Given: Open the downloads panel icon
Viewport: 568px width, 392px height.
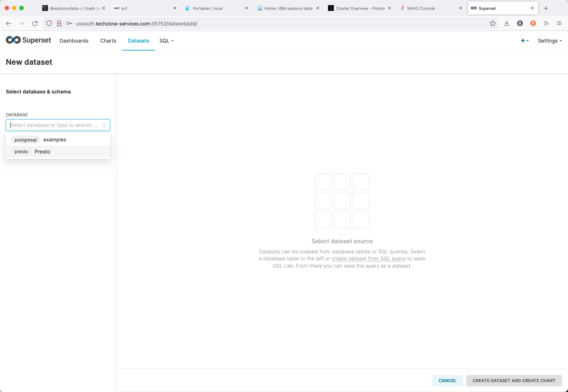Looking at the screenshot, I should pyautogui.click(x=507, y=23).
